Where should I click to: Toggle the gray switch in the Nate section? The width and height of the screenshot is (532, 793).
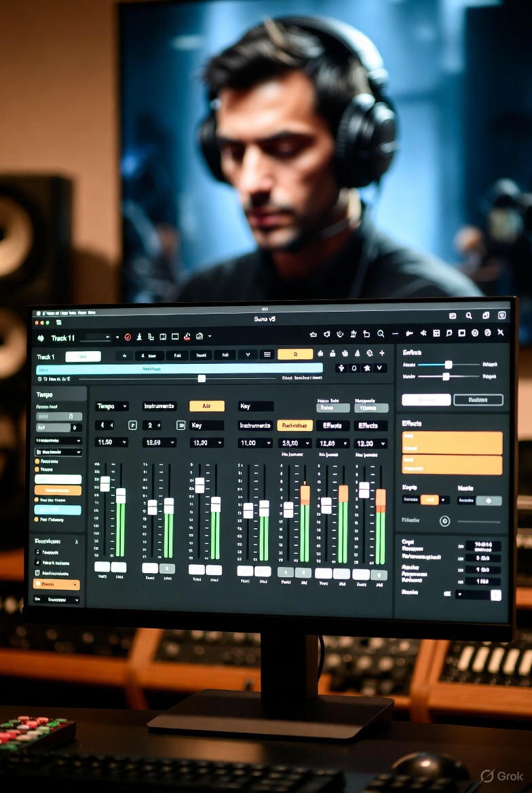489,500
